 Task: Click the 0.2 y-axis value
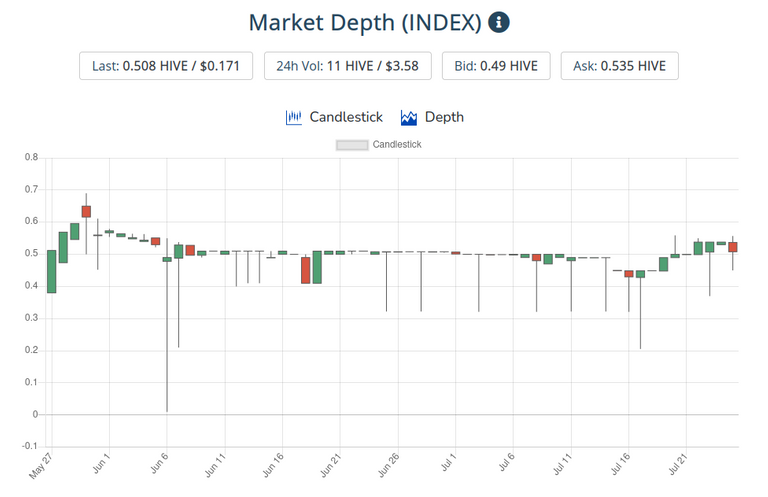click(31, 350)
